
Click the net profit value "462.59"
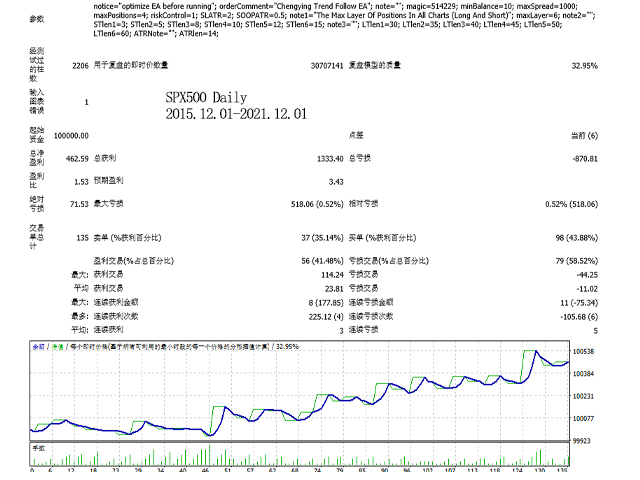77,159
